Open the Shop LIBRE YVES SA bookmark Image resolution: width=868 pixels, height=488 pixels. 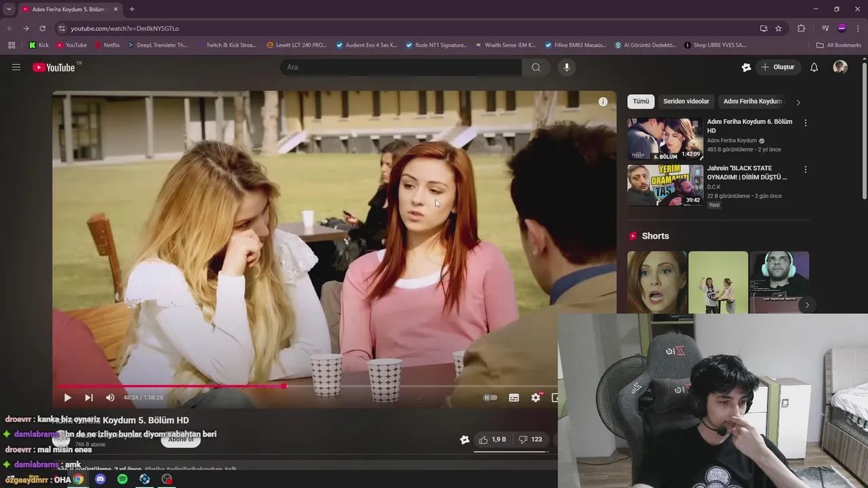click(x=715, y=45)
